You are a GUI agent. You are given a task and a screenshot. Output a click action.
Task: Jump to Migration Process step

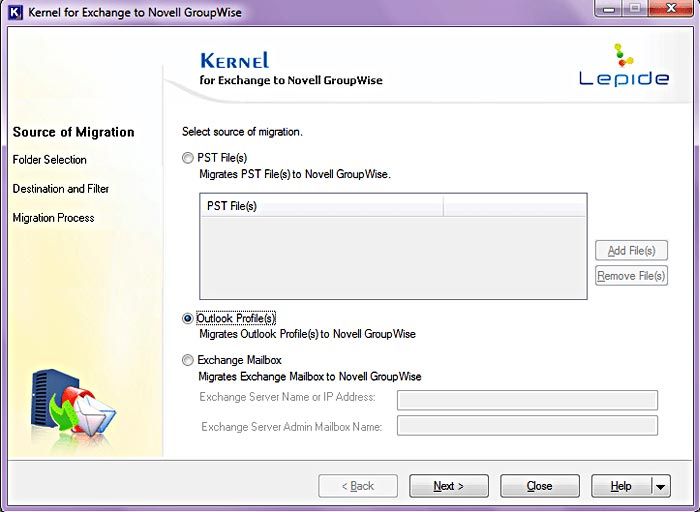(x=54, y=218)
